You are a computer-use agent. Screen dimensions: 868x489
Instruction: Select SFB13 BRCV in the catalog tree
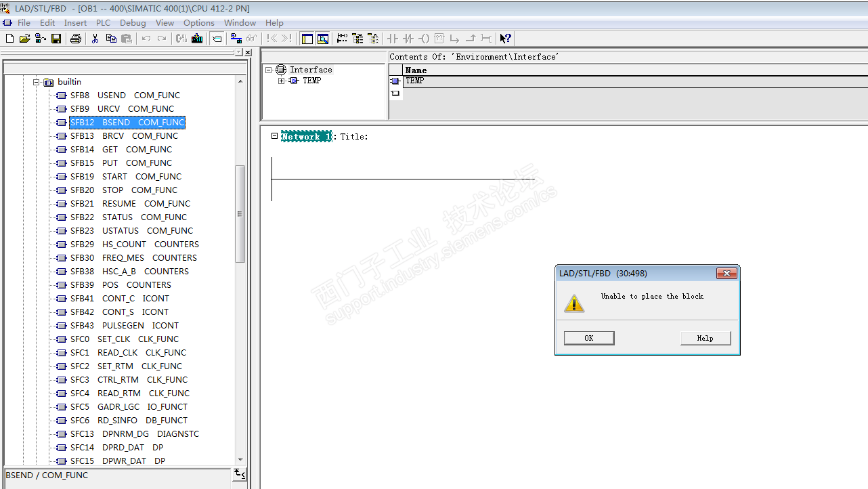[x=125, y=136]
